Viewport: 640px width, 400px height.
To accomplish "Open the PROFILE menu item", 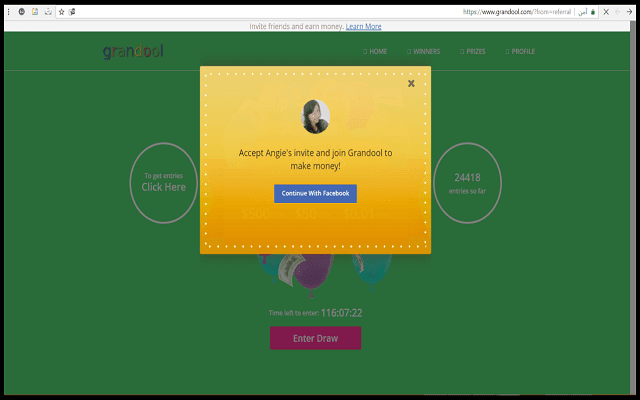I will pyautogui.click(x=520, y=51).
